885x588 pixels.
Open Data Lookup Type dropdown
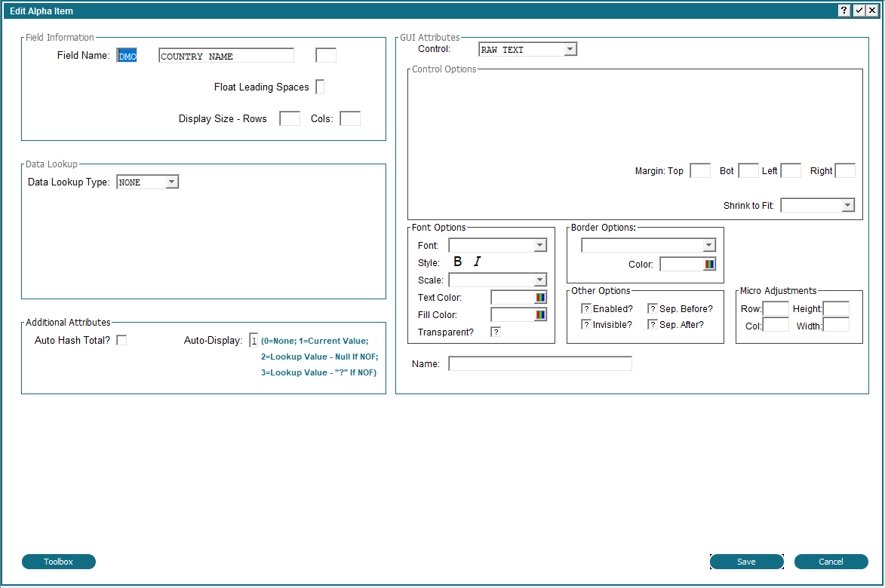click(x=147, y=182)
